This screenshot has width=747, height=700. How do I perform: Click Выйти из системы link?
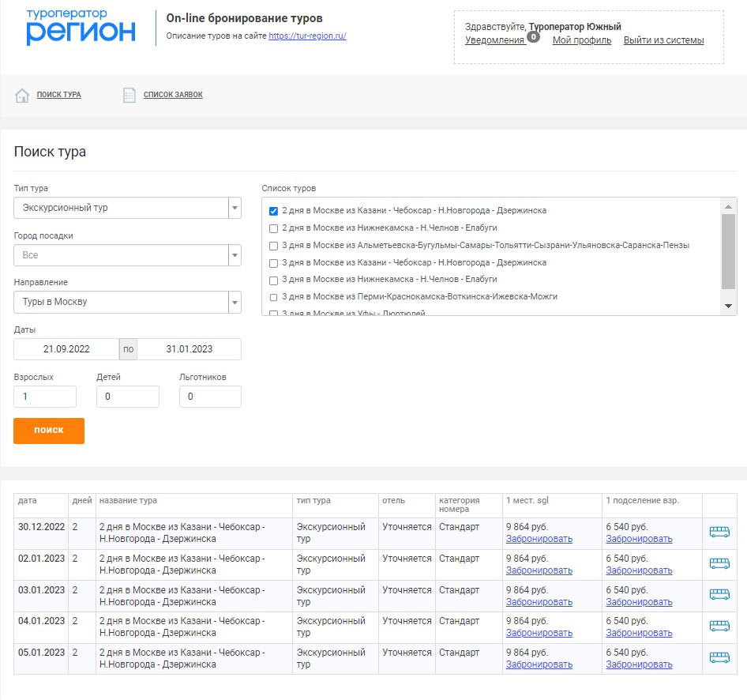[663, 40]
